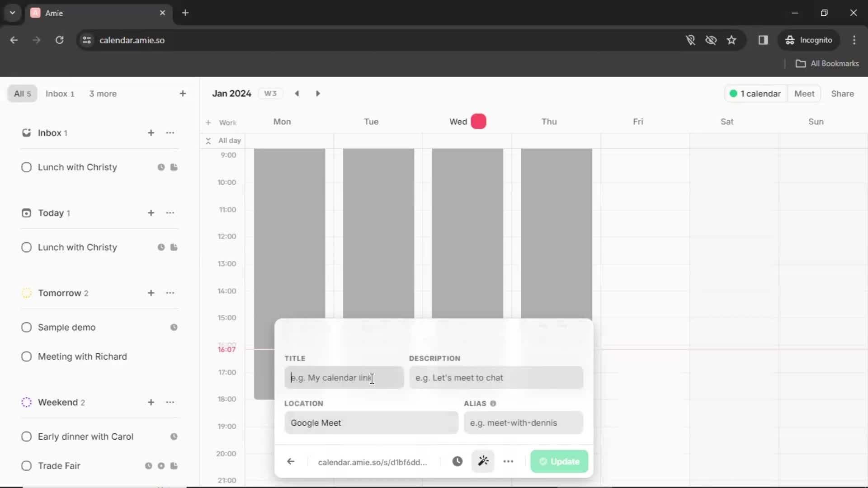
Task: Click the clock/time settings icon
Action: (x=457, y=462)
